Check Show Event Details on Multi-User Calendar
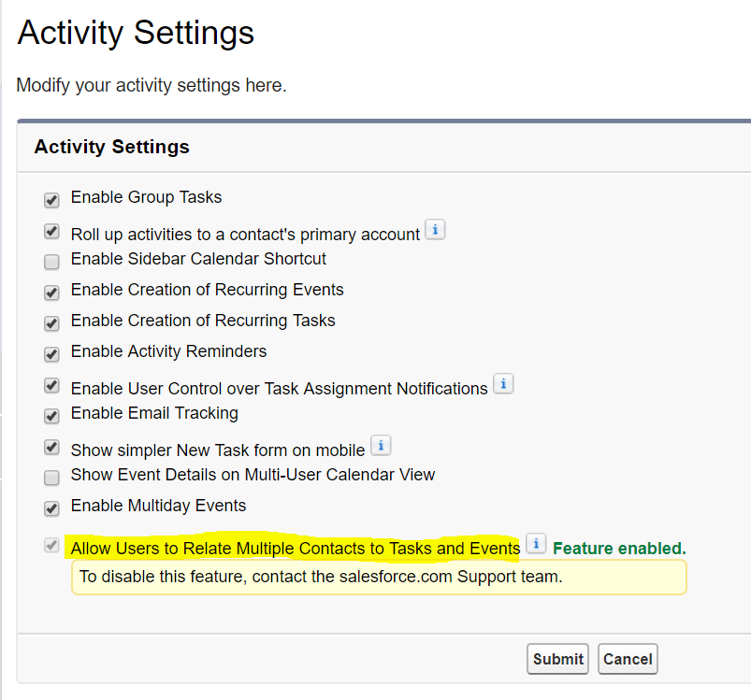 tap(51, 478)
